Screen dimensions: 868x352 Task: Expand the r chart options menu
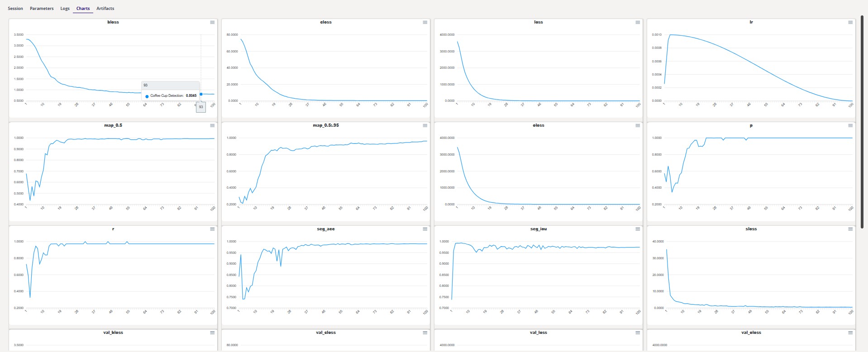(x=212, y=229)
